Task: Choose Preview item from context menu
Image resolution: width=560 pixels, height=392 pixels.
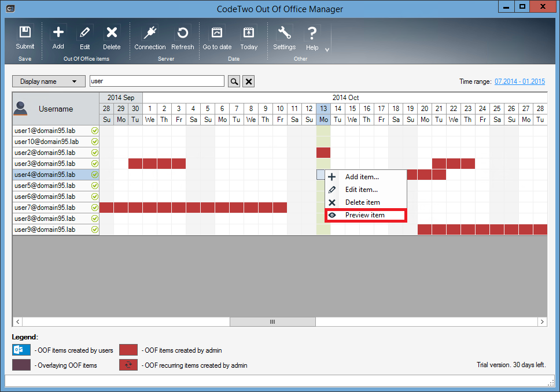Action: [x=366, y=215]
